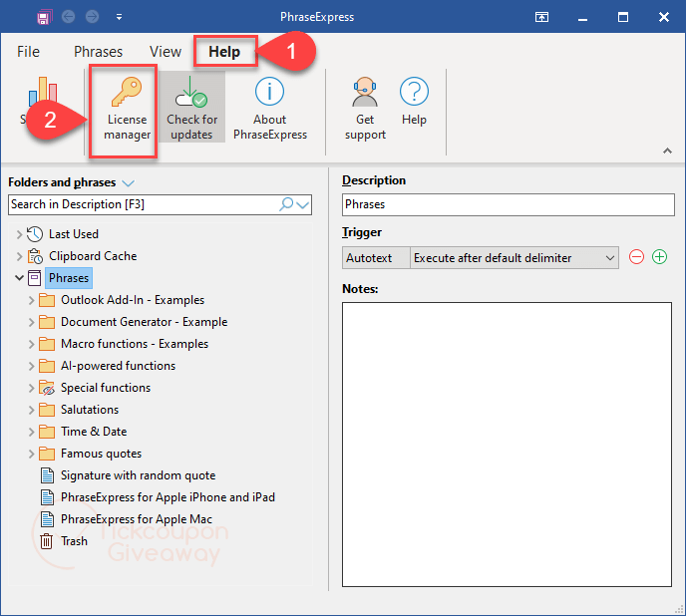The image size is (686, 616).
Task: Click the save icon in title bar
Action: tap(43, 18)
